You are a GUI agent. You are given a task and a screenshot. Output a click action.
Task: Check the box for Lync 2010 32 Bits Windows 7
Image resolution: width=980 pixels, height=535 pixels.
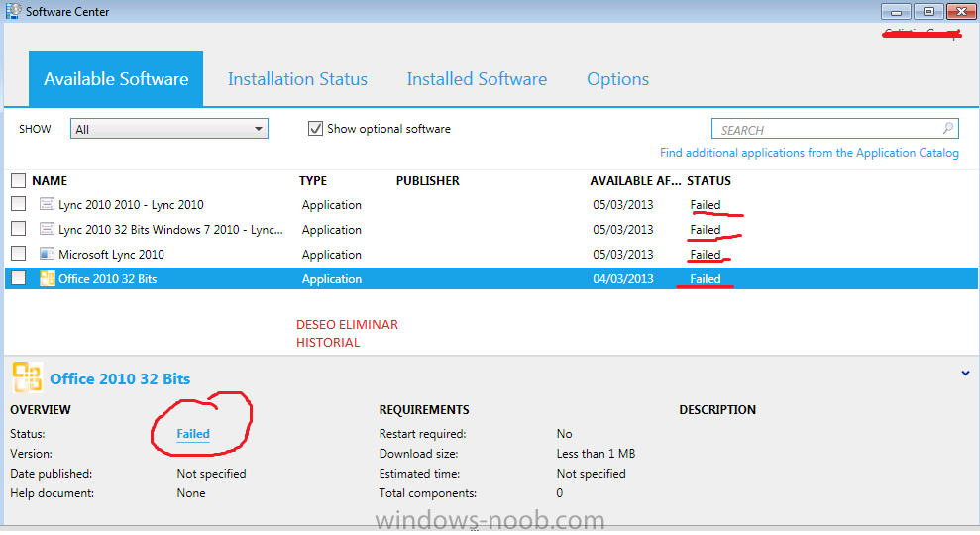(18, 229)
